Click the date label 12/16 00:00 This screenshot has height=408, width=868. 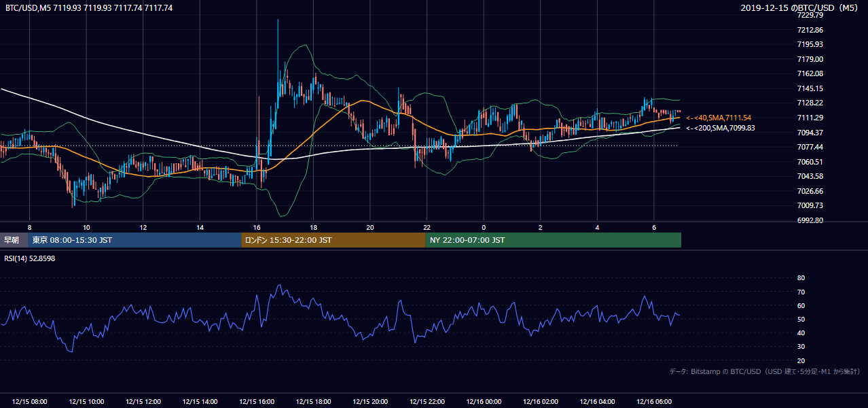484,402
